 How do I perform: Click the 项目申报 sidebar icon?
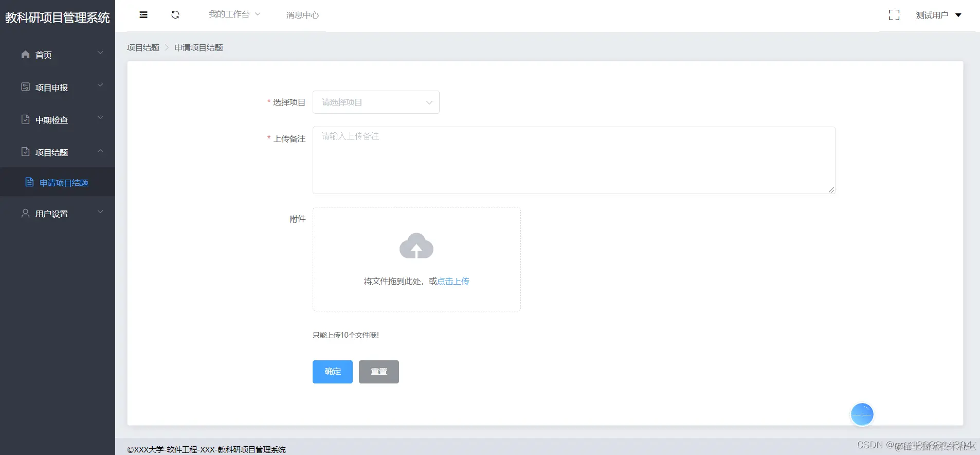point(25,87)
